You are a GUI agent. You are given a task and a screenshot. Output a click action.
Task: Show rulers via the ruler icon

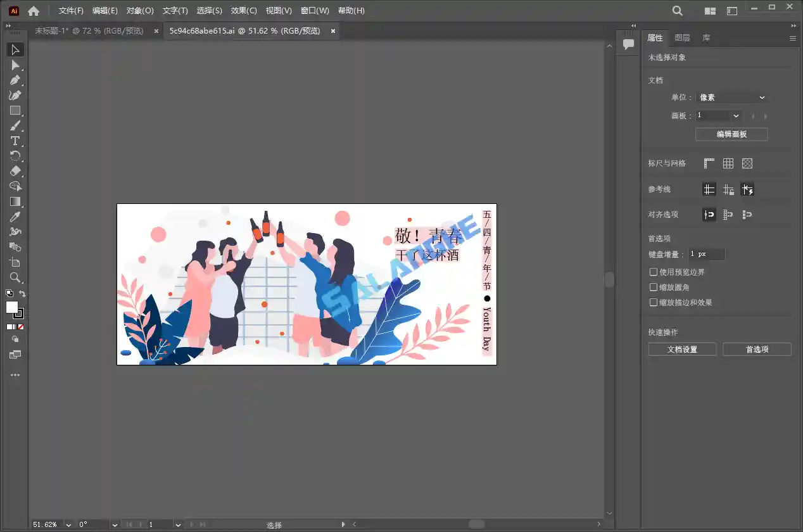709,163
